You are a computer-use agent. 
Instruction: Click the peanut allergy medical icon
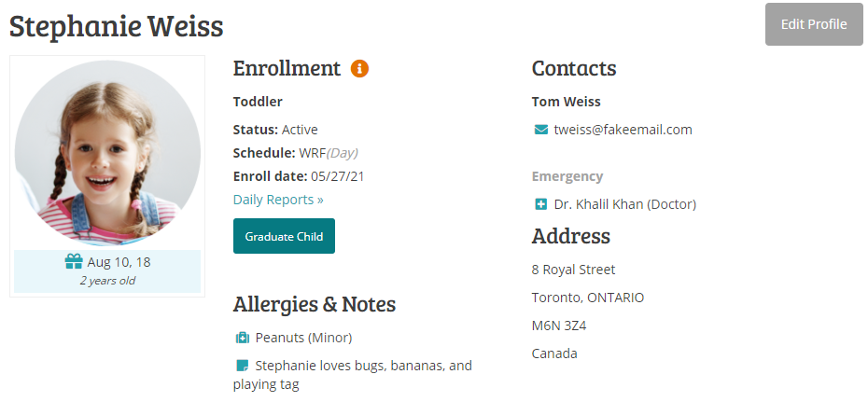click(243, 338)
